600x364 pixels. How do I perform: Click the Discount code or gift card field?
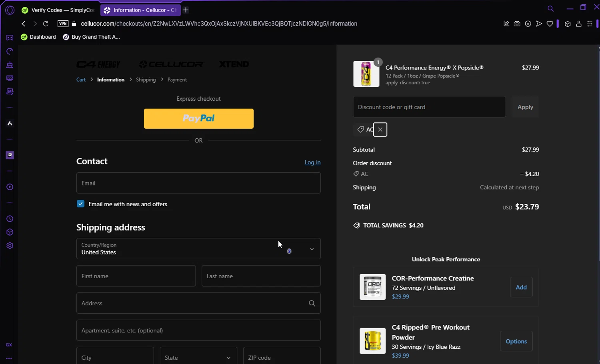pyautogui.click(x=429, y=107)
